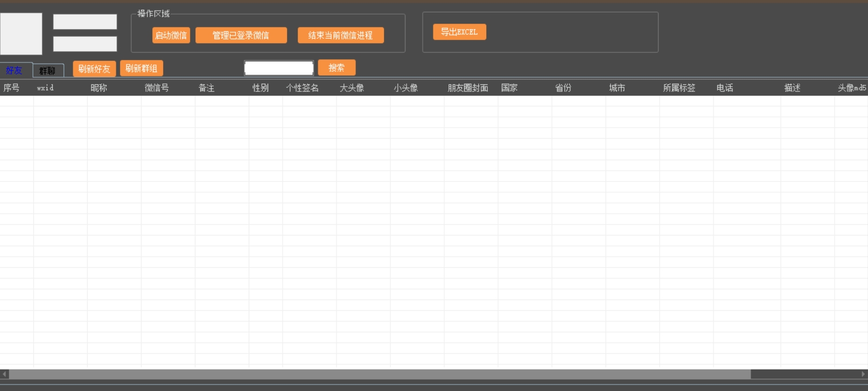Select the 所属标签 column header
The width and height of the screenshot is (868, 391).
click(x=679, y=88)
